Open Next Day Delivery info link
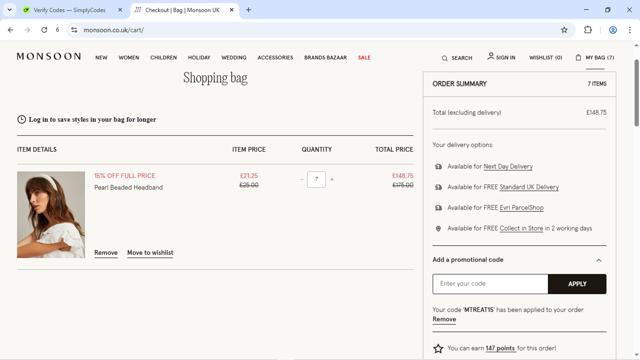640x360 pixels. [508, 167]
